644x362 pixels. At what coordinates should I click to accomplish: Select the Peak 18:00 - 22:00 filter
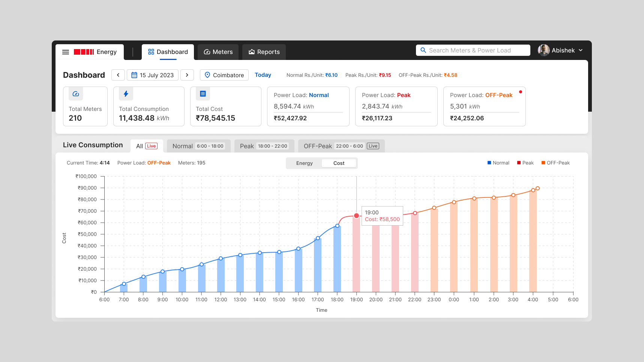click(264, 146)
